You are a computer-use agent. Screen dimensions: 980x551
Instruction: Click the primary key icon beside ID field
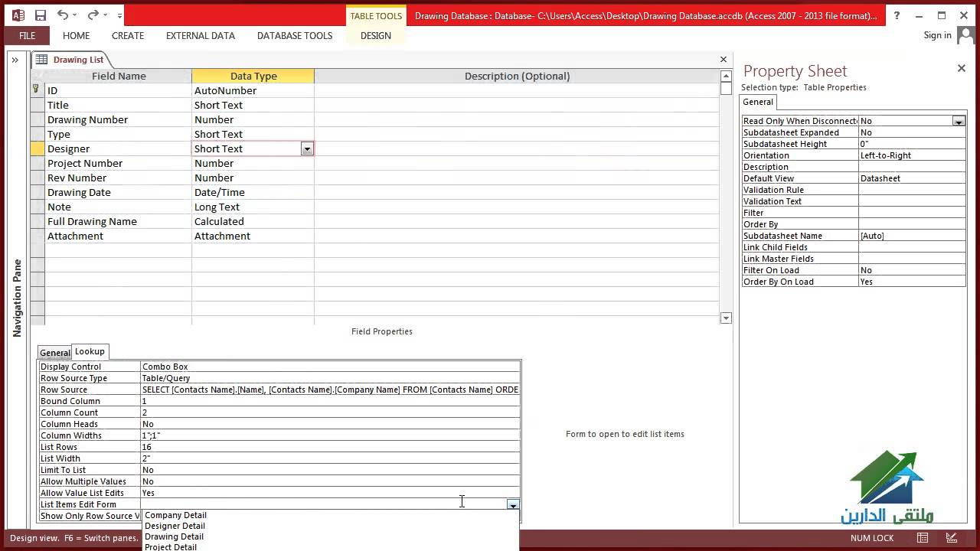coord(36,90)
